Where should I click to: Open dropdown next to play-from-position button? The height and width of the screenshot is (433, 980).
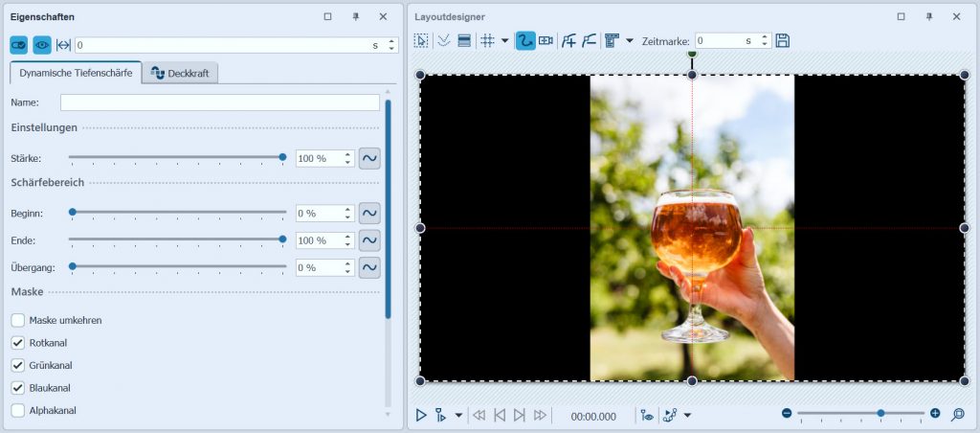[458, 415]
